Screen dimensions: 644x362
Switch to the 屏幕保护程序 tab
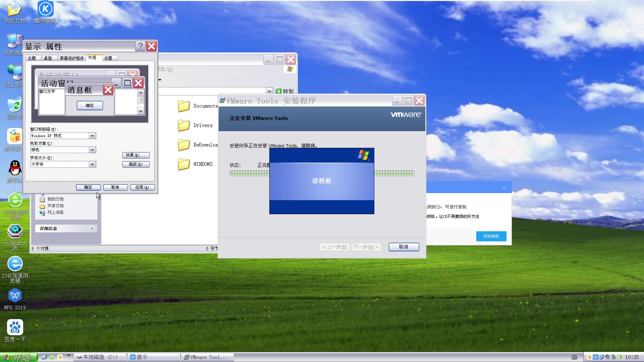pyautogui.click(x=71, y=58)
